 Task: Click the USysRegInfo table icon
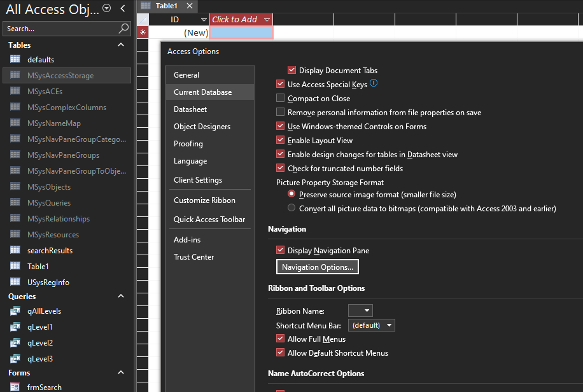(x=15, y=282)
